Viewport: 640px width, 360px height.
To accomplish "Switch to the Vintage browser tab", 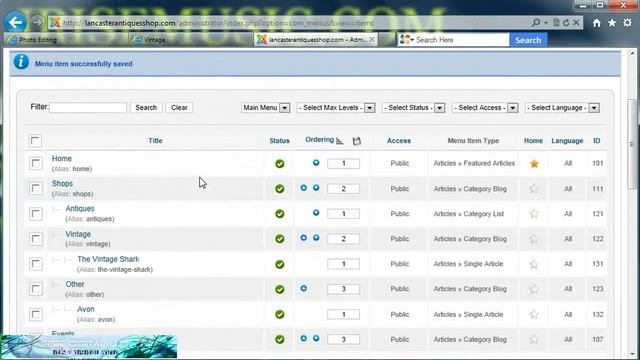I will [x=190, y=40].
